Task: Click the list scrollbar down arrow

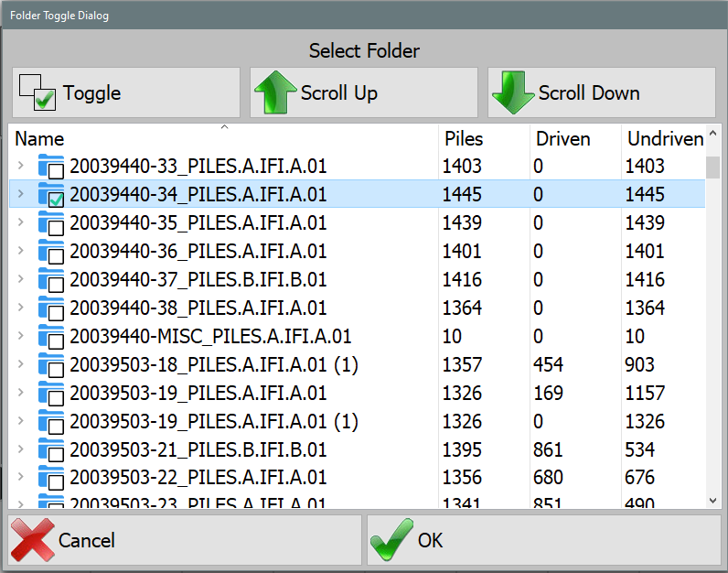Action: point(712,501)
